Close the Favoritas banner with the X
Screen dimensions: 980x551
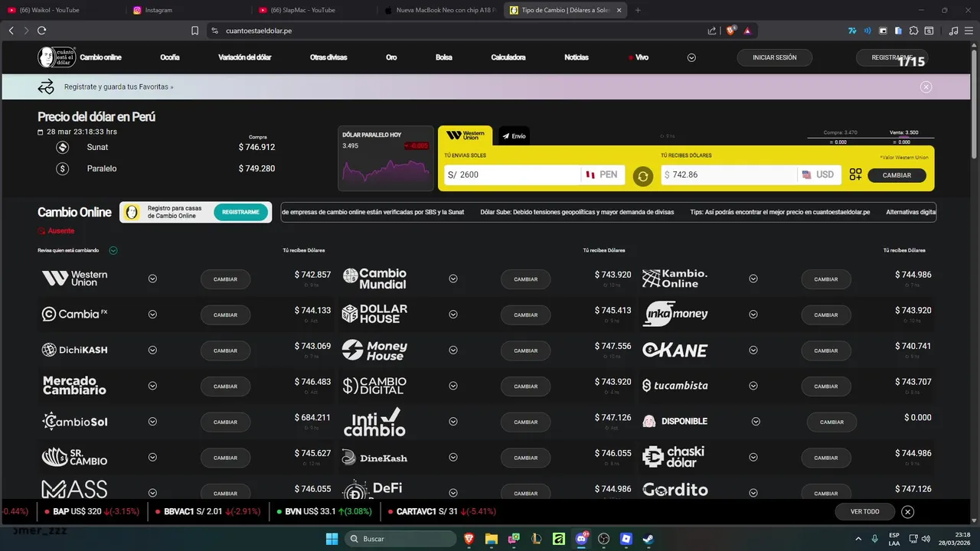(926, 86)
